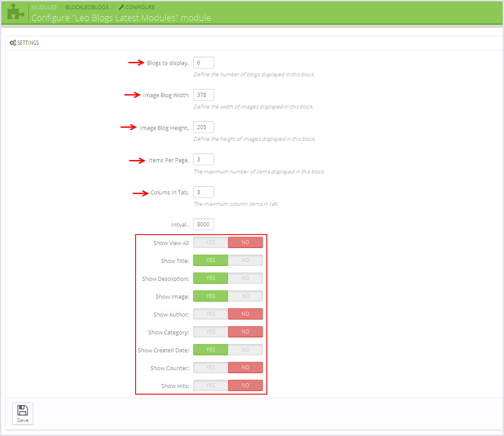
Task: Open the BLOCKLEOBLOGS breadcrumb link
Action: [87, 7]
